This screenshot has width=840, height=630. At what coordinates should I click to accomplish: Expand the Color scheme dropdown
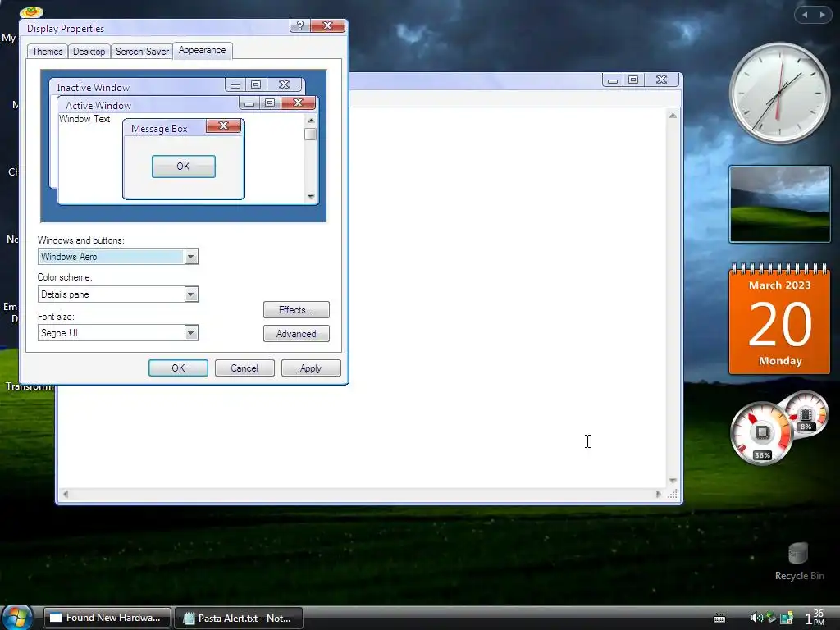pyautogui.click(x=191, y=294)
